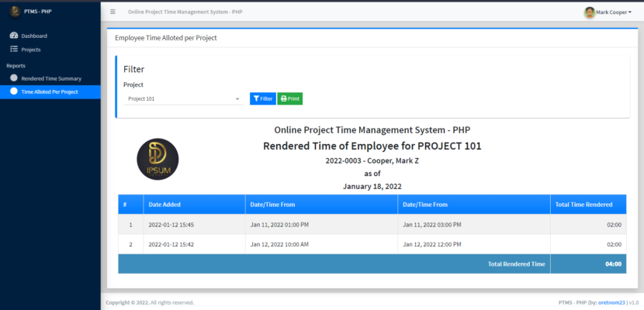Click the IPSUM company logo image
Screen dimensions: 644x310
pos(158,159)
